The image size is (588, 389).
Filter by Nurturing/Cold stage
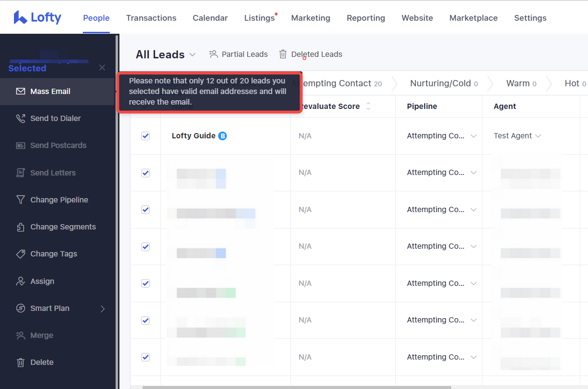click(x=444, y=83)
